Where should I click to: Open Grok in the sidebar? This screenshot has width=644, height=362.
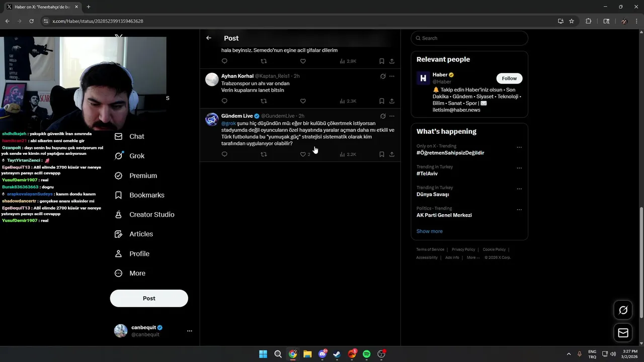tap(129, 156)
